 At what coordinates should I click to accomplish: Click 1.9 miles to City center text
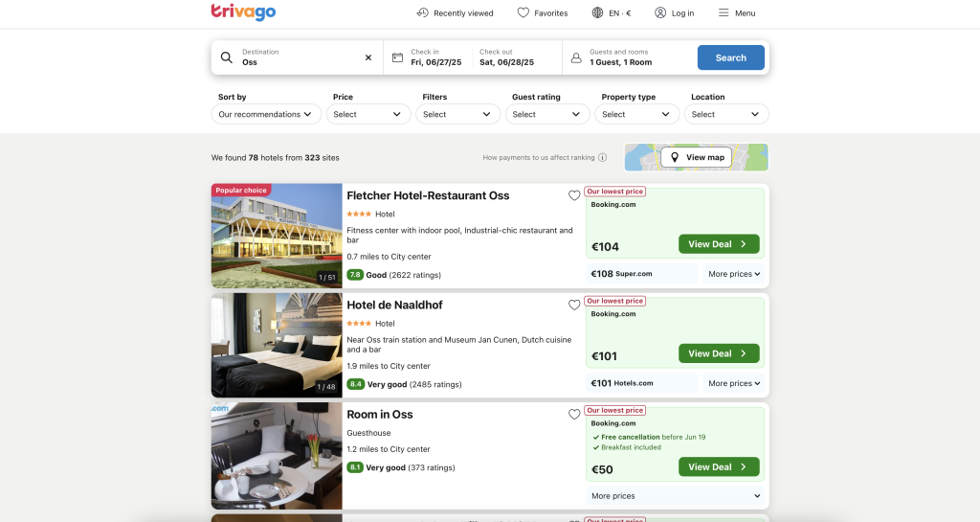389,366
